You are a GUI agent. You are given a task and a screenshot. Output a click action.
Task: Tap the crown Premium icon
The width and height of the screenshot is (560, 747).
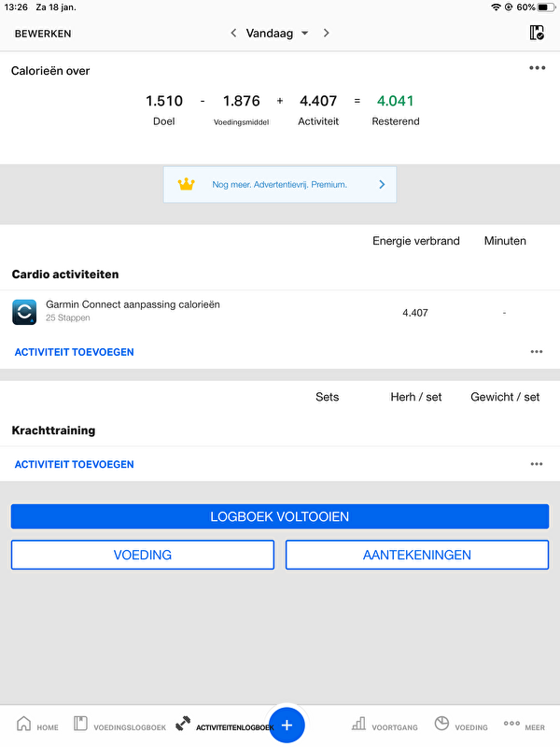[x=186, y=184]
